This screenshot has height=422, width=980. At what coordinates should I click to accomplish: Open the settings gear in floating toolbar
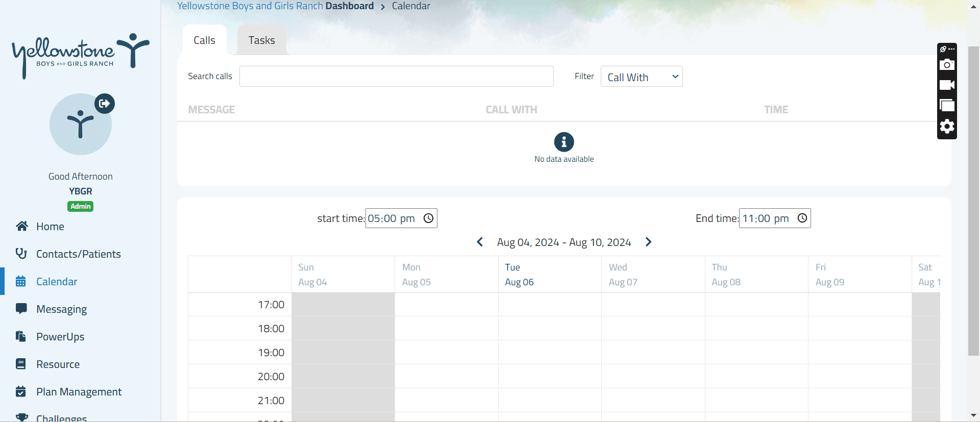(x=947, y=127)
